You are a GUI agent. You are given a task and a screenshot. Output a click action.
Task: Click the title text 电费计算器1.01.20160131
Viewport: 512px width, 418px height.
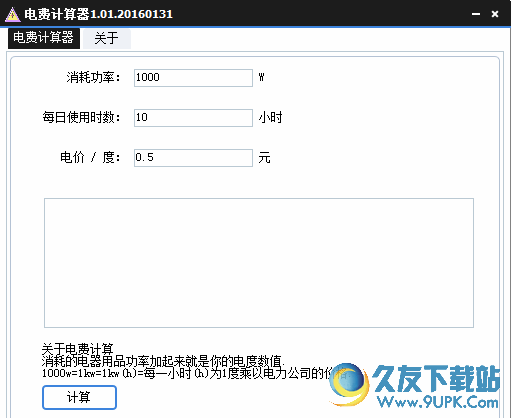coord(98,14)
